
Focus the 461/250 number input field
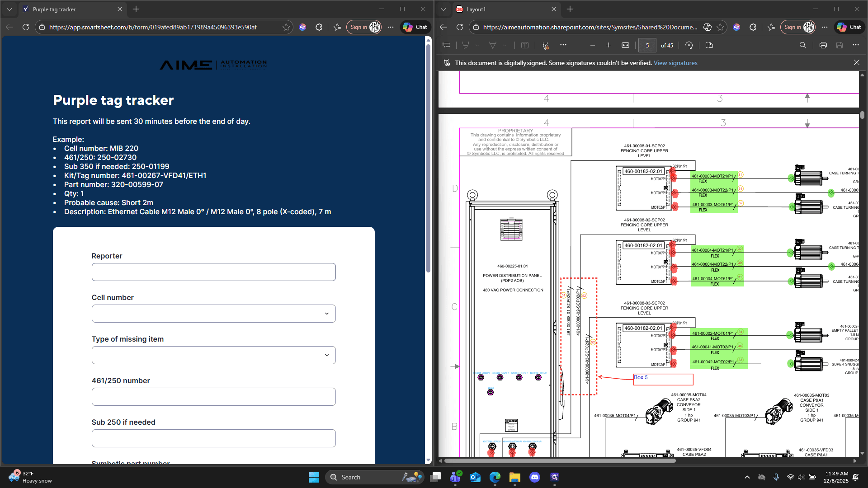(x=213, y=397)
